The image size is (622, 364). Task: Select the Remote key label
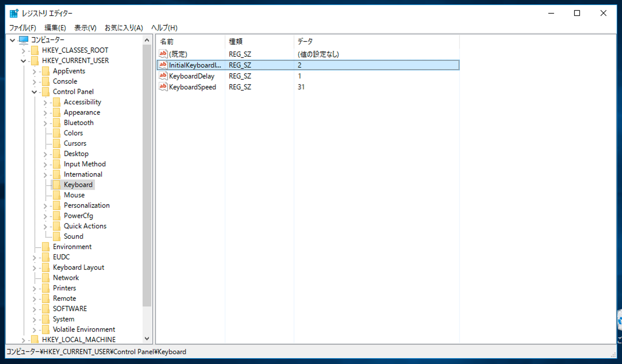64,298
